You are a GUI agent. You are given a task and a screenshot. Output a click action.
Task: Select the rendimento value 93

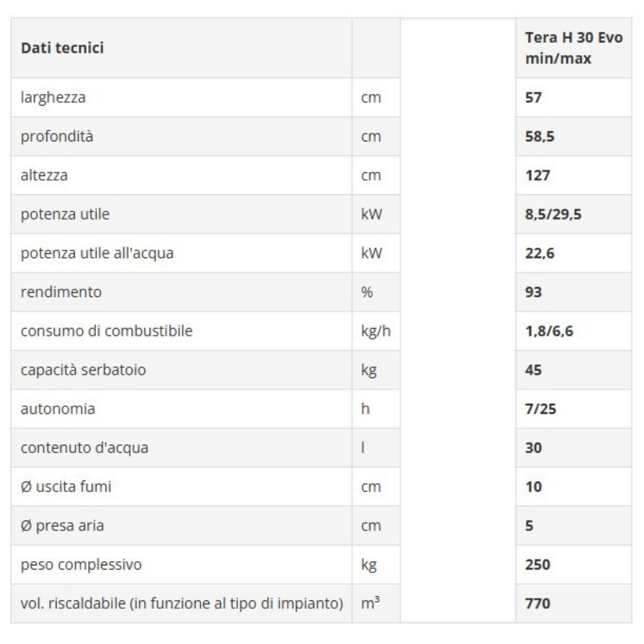533,292
